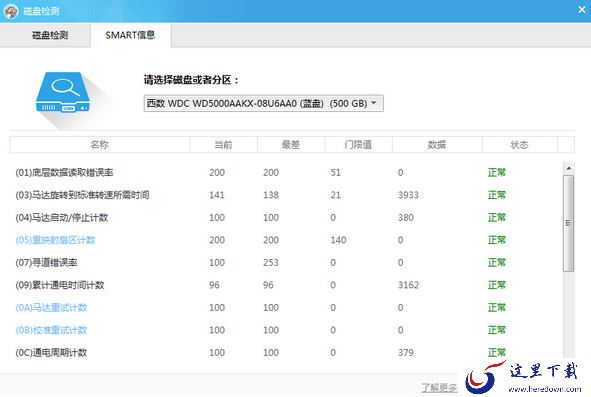Click data value 3162 in row 09
591x397 pixels.
click(408, 285)
